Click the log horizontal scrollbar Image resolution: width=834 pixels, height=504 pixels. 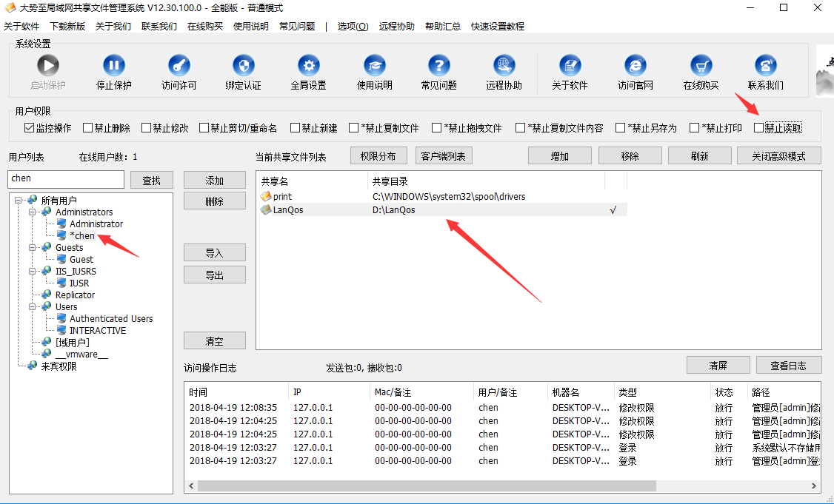pyautogui.click(x=427, y=486)
